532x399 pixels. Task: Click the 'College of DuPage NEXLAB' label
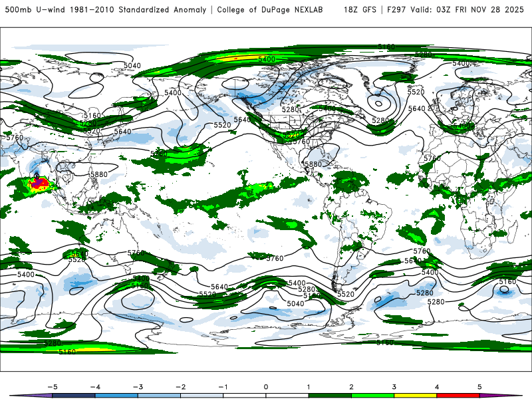click(x=270, y=9)
